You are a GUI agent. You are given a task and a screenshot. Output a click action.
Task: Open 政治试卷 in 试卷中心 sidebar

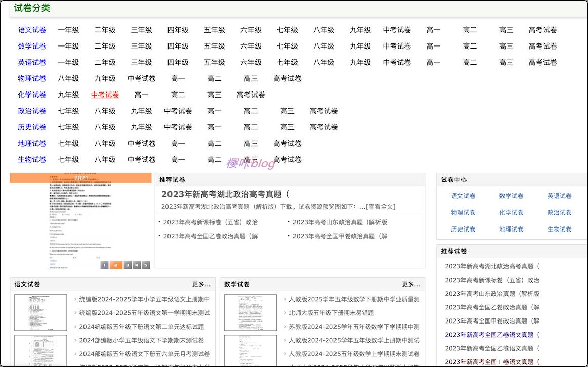559,213
